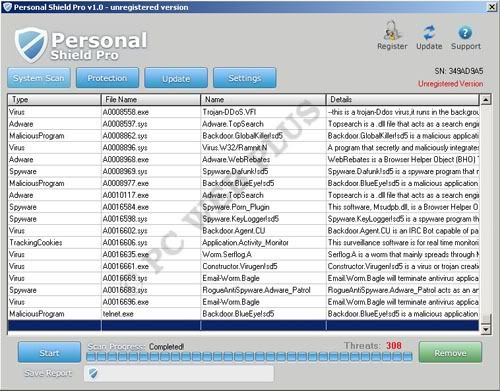
Task: Click Save Report
Action: (x=48, y=373)
